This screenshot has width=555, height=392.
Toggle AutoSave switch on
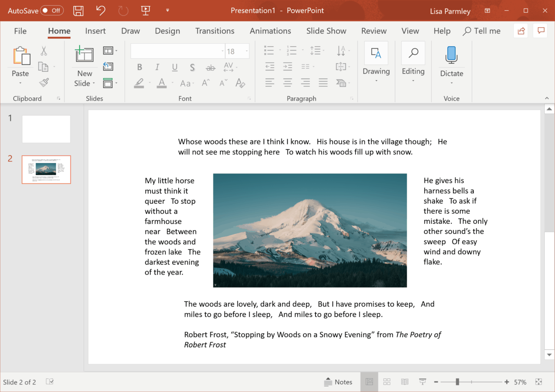point(52,10)
